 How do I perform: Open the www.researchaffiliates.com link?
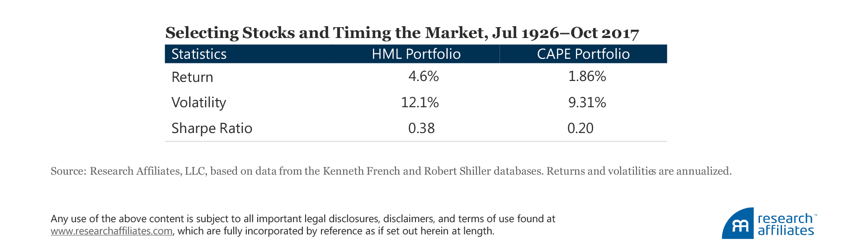coord(111,231)
